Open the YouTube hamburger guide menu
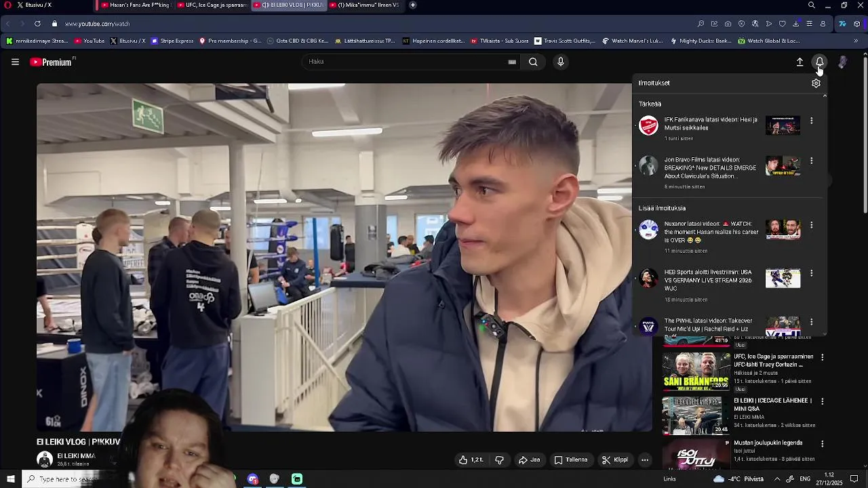This screenshot has height=488, width=868. click(15, 62)
